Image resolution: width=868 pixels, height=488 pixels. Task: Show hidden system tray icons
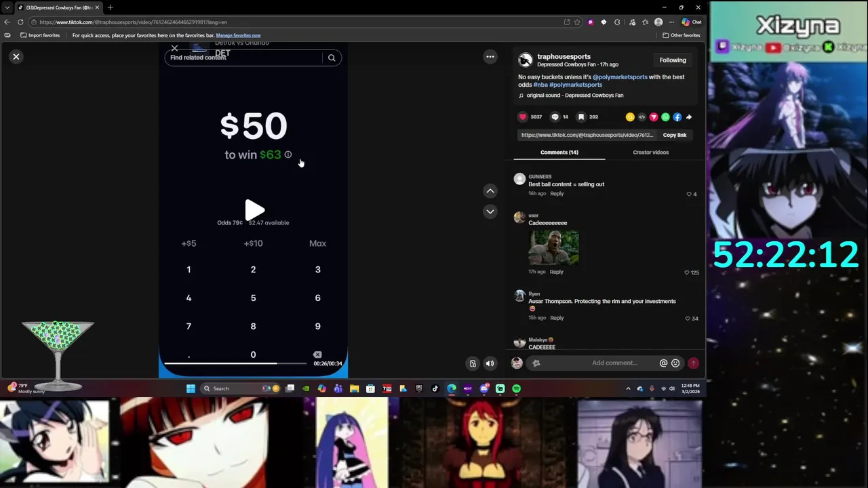[x=628, y=388]
